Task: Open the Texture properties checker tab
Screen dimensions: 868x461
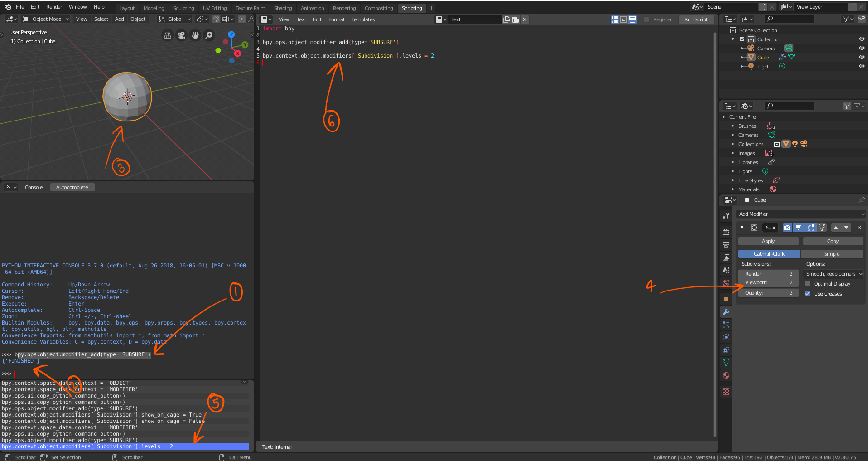Action: pyautogui.click(x=726, y=391)
